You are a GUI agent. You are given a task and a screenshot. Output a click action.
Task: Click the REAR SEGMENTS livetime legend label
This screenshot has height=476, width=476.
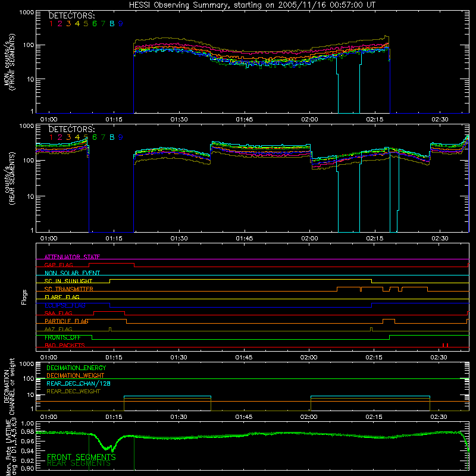79,464
